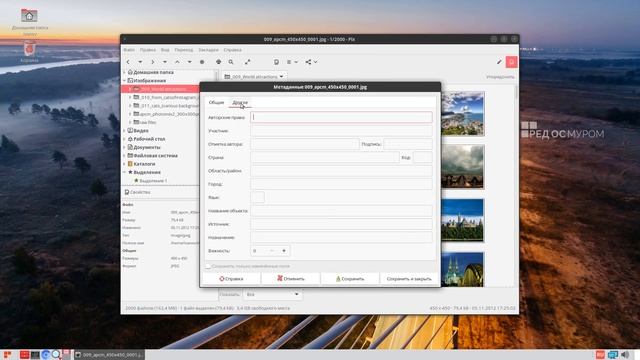Collapse the Выделения tree item
Viewport: 640px width, 360px height.
tap(124, 172)
